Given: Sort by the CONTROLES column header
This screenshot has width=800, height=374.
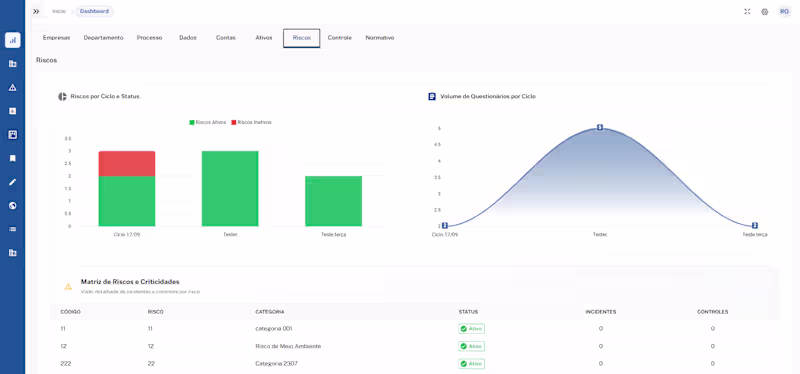Looking at the screenshot, I should [x=712, y=312].
